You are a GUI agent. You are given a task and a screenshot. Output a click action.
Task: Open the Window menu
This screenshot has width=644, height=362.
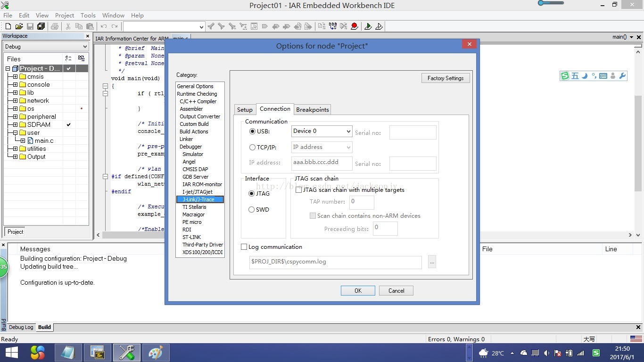(113, 15)
